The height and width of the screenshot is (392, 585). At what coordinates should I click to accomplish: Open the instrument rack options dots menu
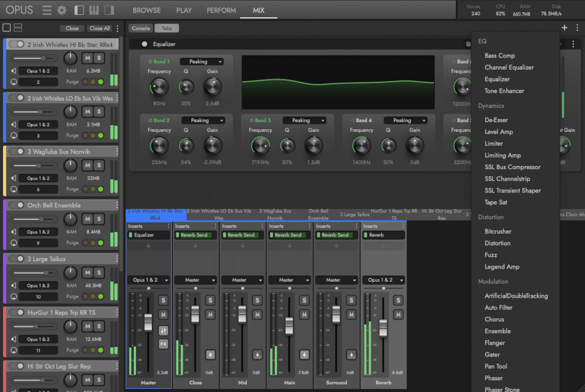(x=118, y=29)
